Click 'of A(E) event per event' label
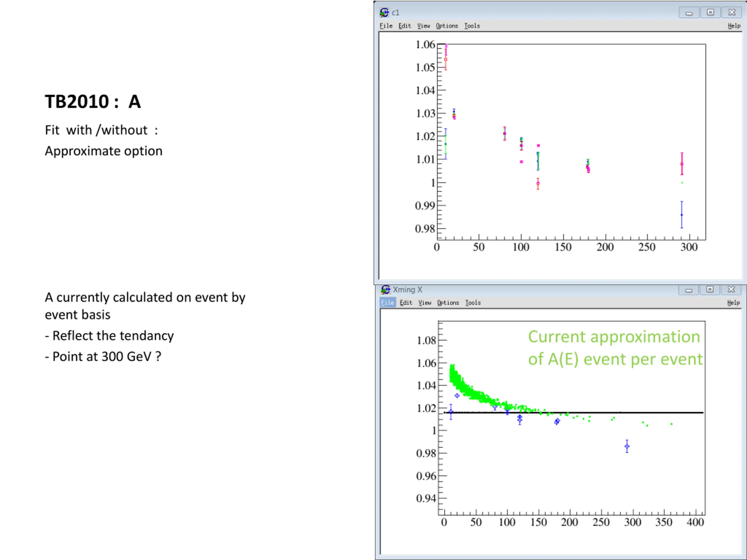 (615, 359)
